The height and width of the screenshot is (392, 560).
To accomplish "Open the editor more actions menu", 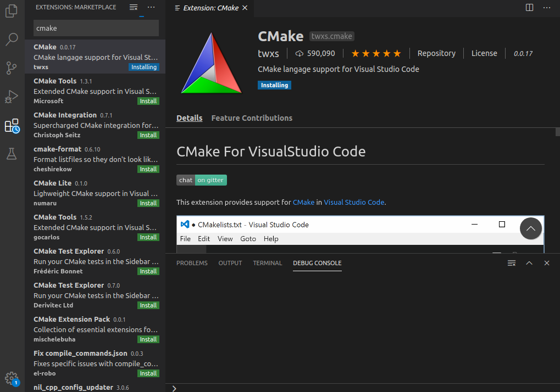I will (x=547, y=8).
